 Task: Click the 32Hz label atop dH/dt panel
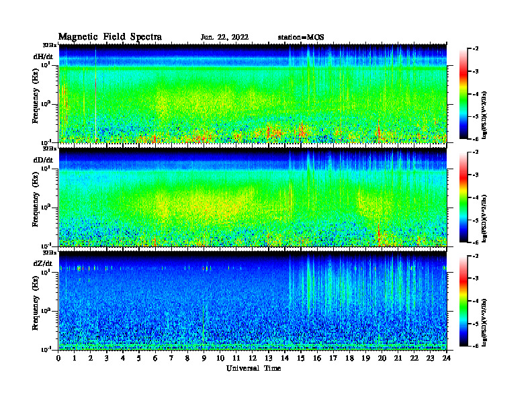tap(49, 45)
